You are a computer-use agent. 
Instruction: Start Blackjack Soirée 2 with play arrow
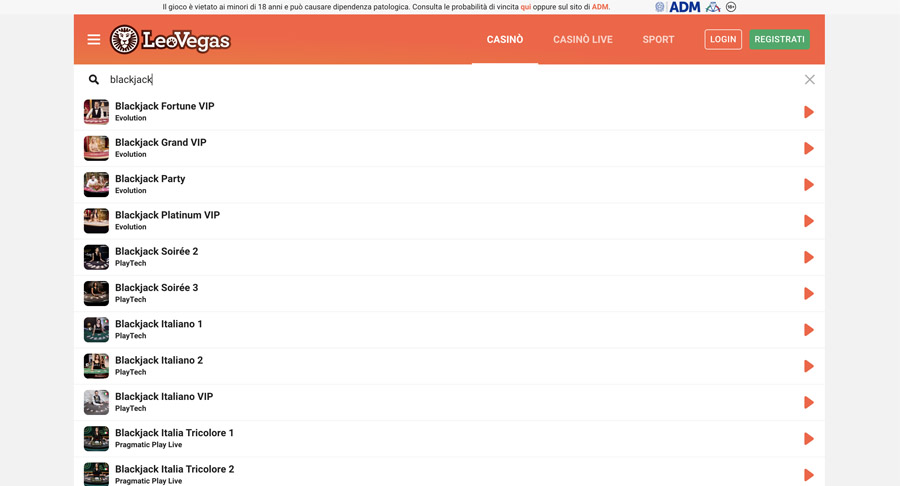(x=809, y=257)
